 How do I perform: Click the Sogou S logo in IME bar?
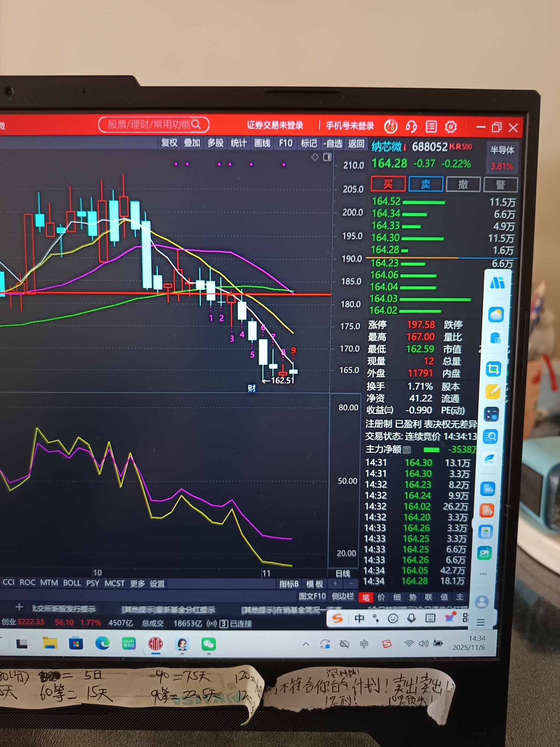click(337, 618)
